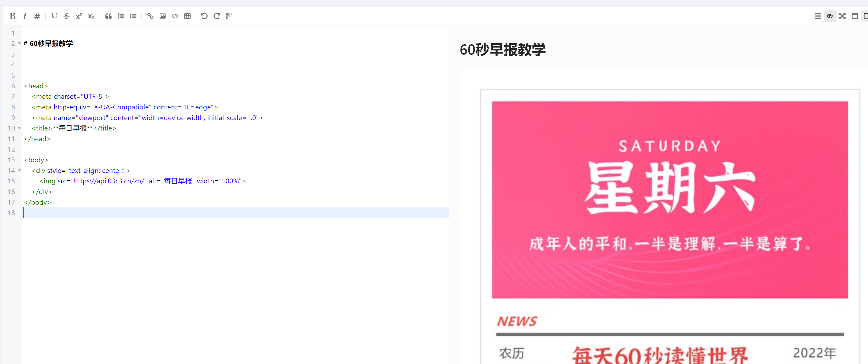Insert a table

coord(187,16)
